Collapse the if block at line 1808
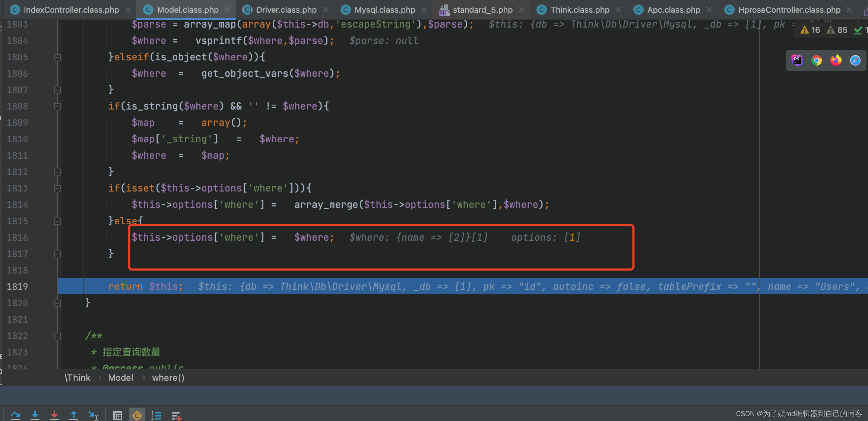The image size is (868, 421). [57, 107]
